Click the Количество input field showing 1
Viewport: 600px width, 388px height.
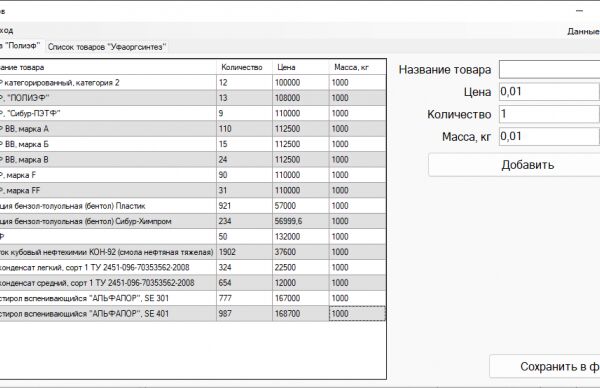click(x=549, y=114)
